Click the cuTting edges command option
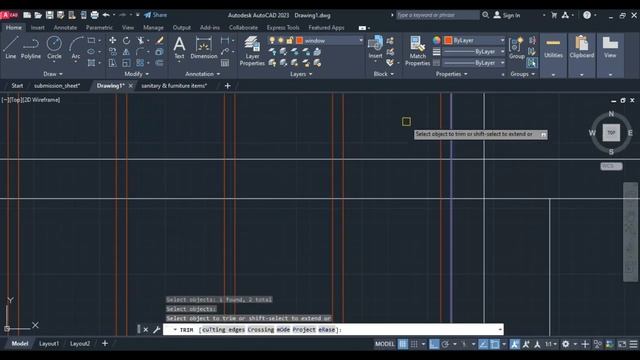The height and width of the screenshot is (360, 640). [223, 329]
